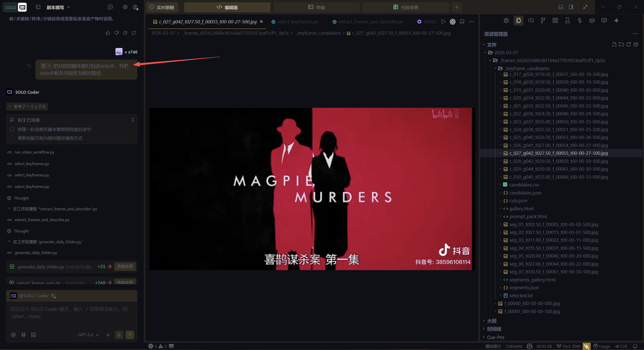Click the thumbs-up feedback icon
644x350 pixels.
108,33
